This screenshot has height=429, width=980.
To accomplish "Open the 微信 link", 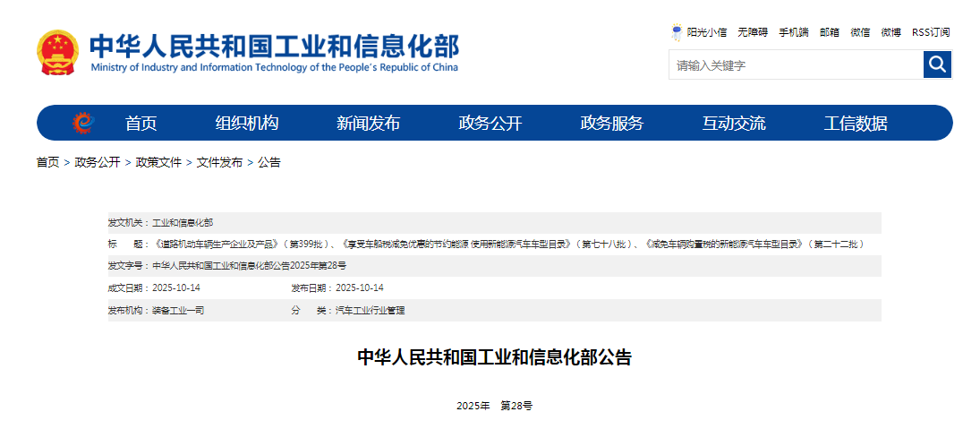I will (860, 32).
